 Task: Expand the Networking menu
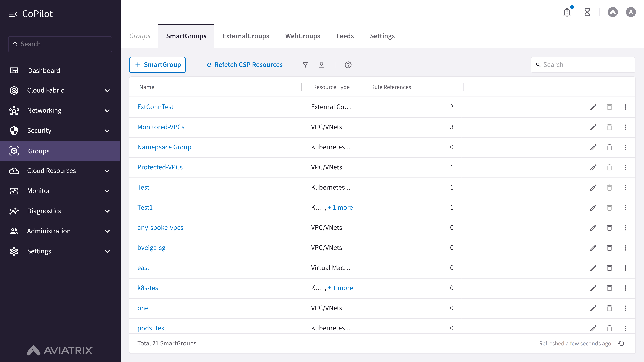[60, 110]
